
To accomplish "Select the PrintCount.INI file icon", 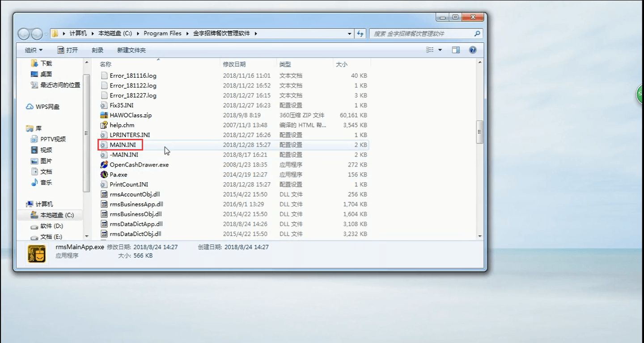I will coord(104,184).
